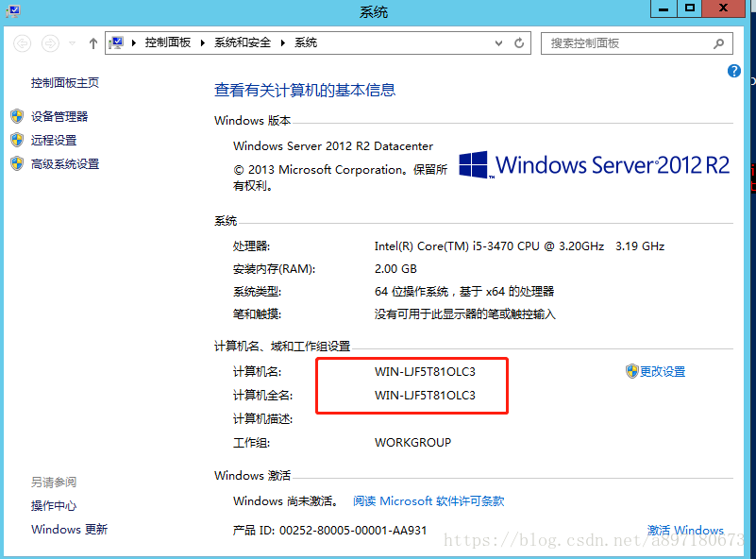
Task: Click the shield icon next to 高级系统设置
Action: pos(17,163)
